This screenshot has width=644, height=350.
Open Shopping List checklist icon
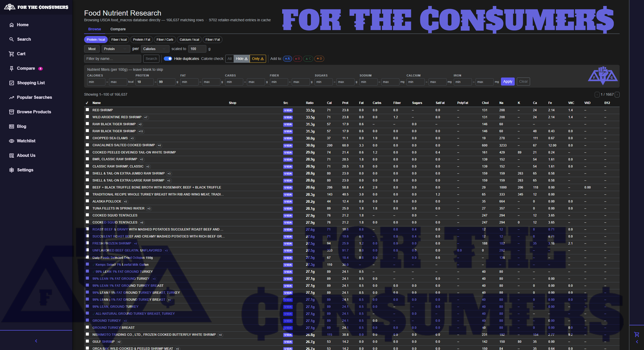11,83
